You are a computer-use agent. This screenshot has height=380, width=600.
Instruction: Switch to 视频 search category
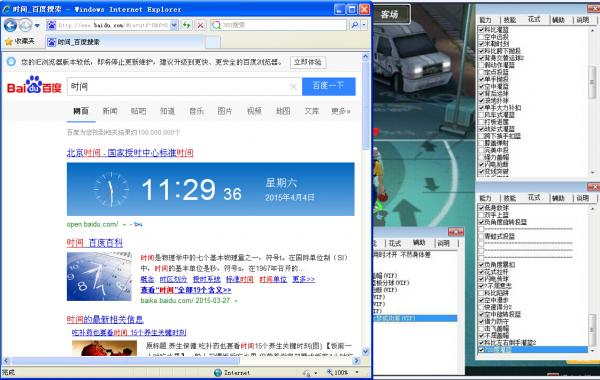click(254, 111)
